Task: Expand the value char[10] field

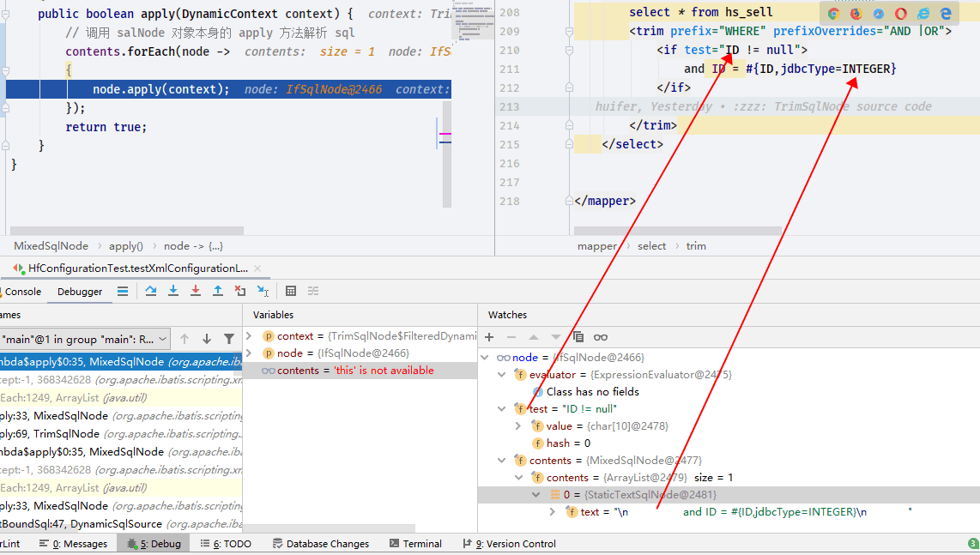Action: pyautogui.click(x=518, y=426)
